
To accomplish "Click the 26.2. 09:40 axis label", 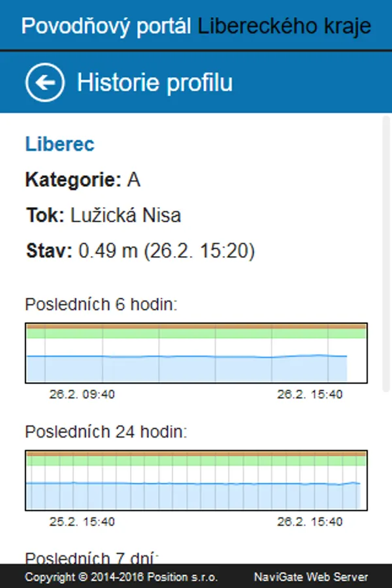I will pyautogui.click(x=82, y=394).
